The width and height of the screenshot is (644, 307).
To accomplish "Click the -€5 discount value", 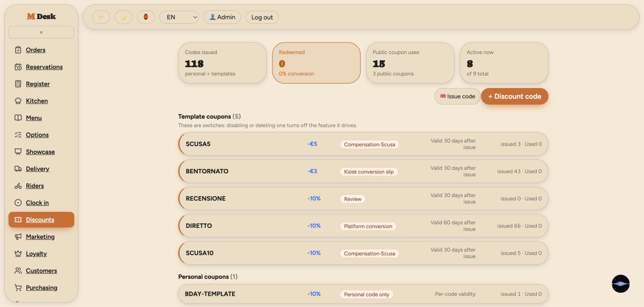I will [312, 144].
